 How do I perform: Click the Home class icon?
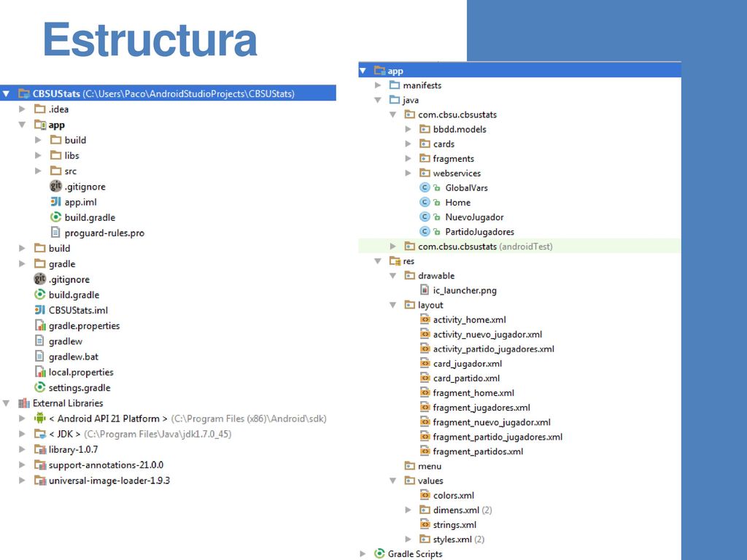(x=425, y=203)
